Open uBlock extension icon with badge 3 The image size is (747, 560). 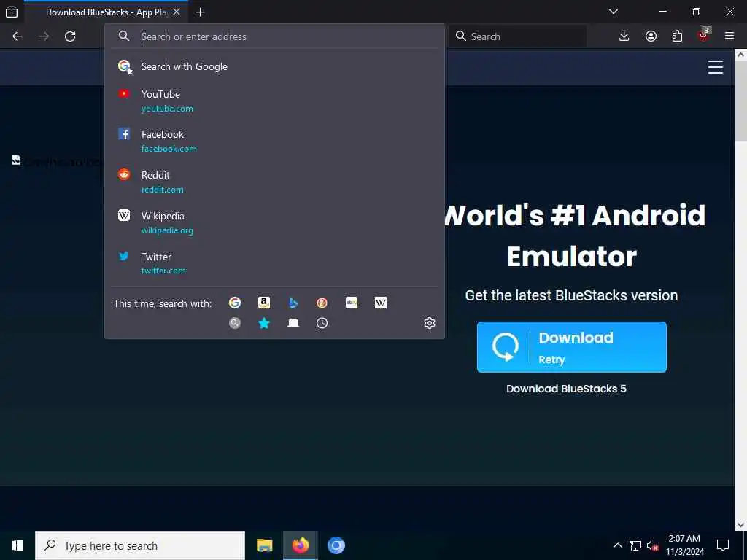(704, 35)
